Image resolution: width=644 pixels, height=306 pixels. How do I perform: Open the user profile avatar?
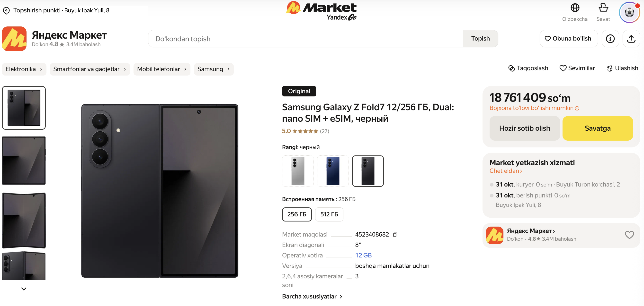click(x=629, y=12)
